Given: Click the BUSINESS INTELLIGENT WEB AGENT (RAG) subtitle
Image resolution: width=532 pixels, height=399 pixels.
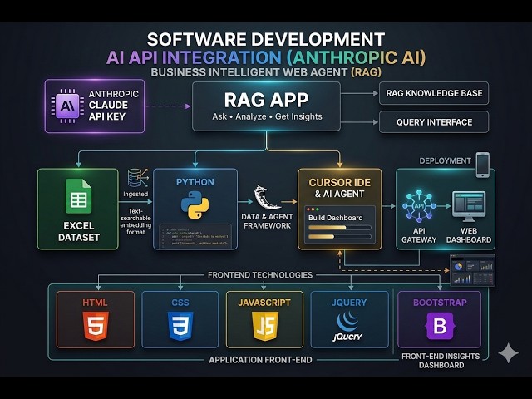Looking at the screenshot, I should coord(266,72).
